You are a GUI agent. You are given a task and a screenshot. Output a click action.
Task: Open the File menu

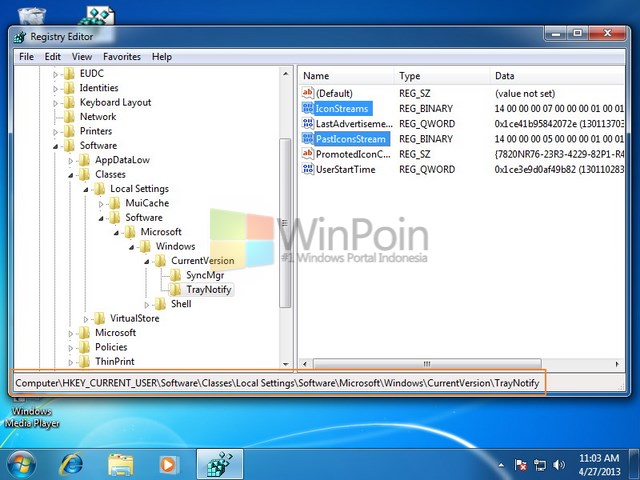point(27,57)
